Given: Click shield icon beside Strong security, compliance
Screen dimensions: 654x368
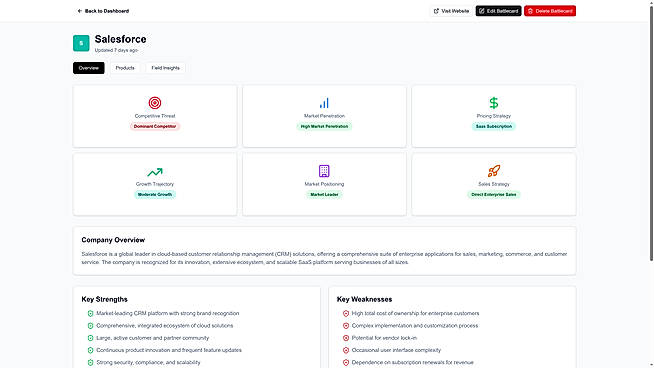Looking at the screenshot, I should [x=90, y=363].
